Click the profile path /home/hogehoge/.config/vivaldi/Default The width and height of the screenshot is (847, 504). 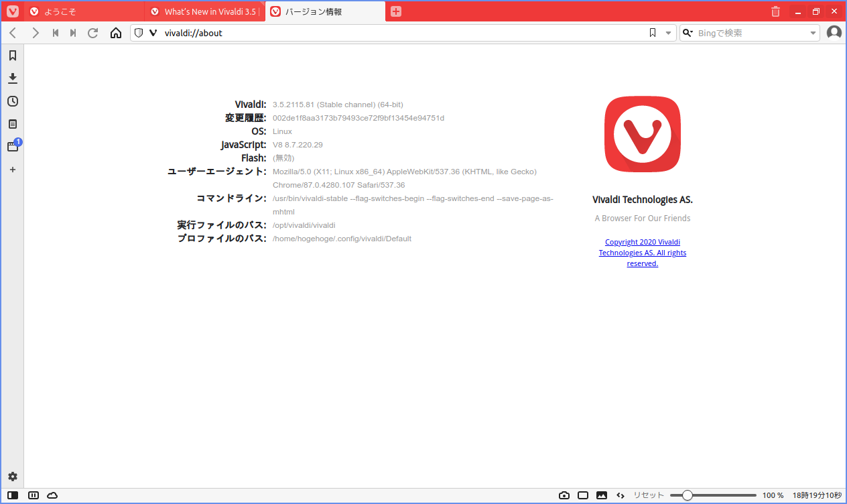(x=342, y=239)
